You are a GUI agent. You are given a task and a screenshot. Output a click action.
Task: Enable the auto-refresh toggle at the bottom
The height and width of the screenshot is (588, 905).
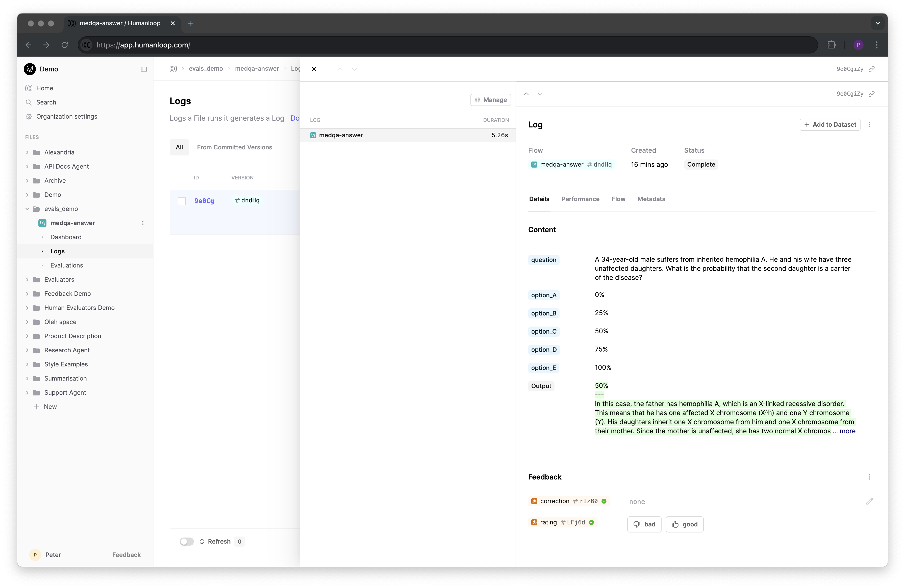click(x=186, y=541)
